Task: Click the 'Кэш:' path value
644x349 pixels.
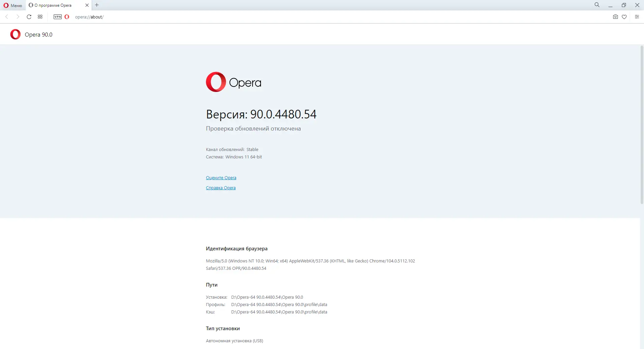Action: [279, 312]
